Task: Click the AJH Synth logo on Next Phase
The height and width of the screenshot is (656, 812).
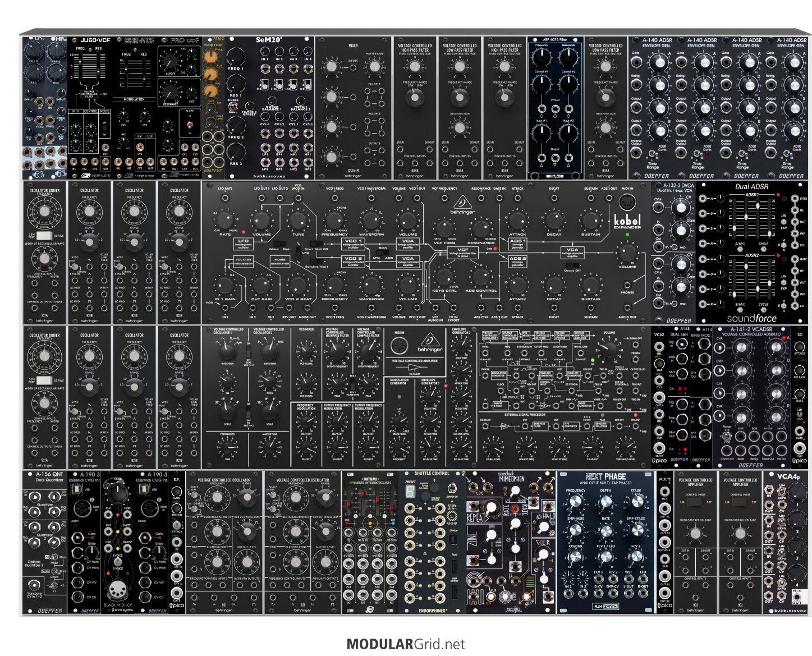Action: coord(605,605)
